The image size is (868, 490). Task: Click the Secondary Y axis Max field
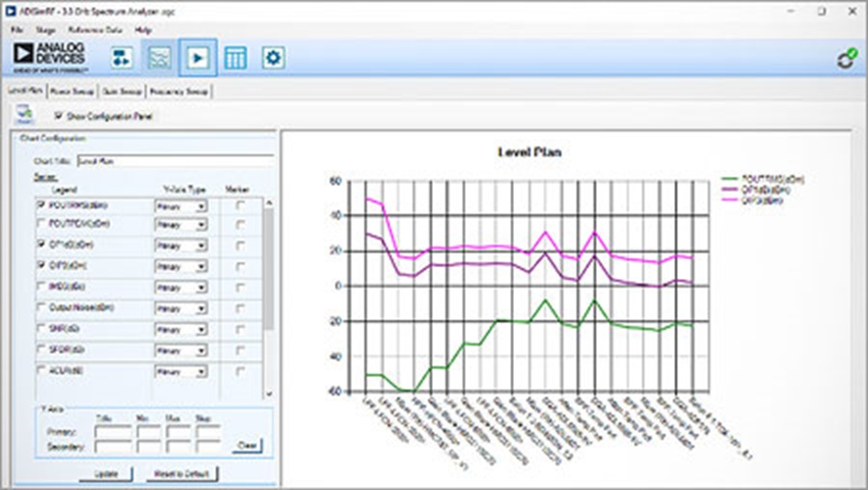[178, 447]
